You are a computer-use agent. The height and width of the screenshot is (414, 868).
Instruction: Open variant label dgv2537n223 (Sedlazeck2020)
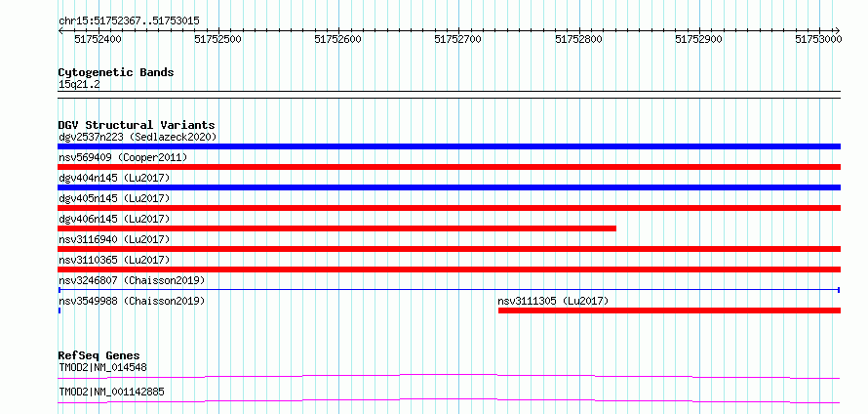point(138,137)
